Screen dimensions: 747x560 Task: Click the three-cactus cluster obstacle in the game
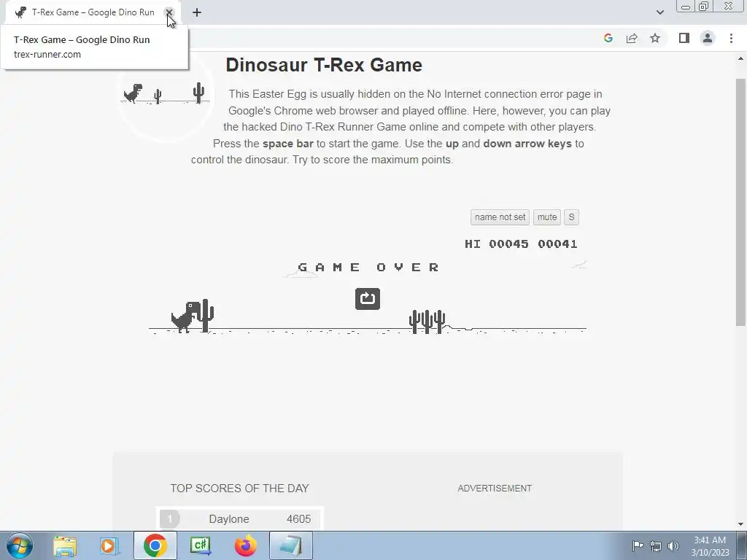[x=427, y=321]
